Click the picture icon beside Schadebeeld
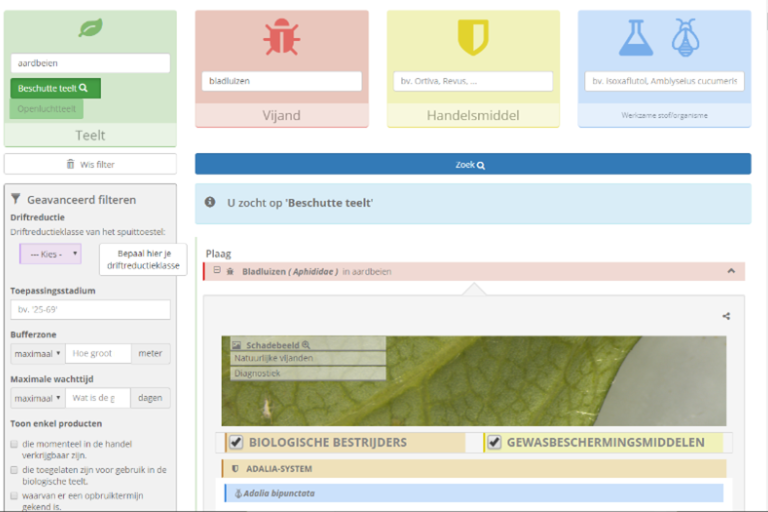 [237, 345]
